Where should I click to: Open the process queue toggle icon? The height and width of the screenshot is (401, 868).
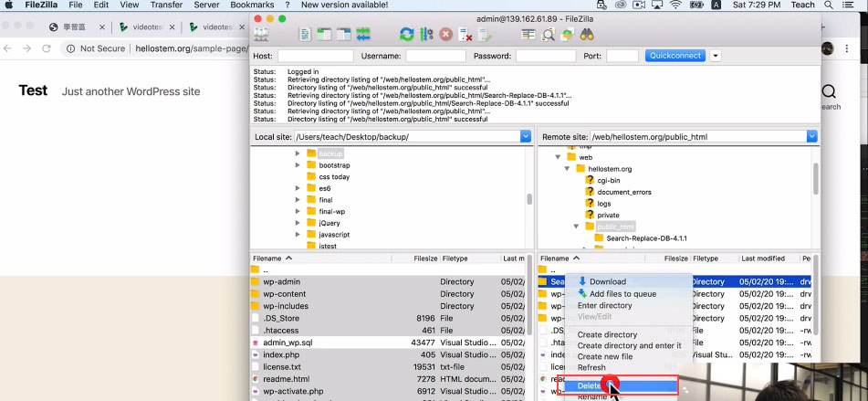426,35
